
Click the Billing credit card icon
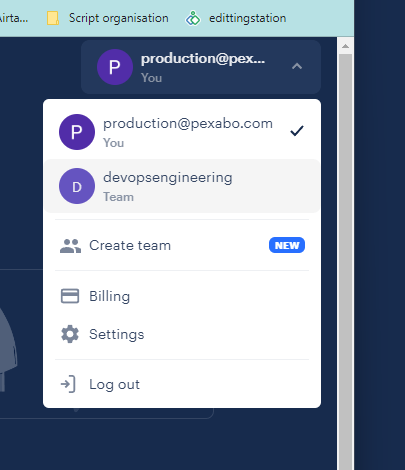(70, 296)
